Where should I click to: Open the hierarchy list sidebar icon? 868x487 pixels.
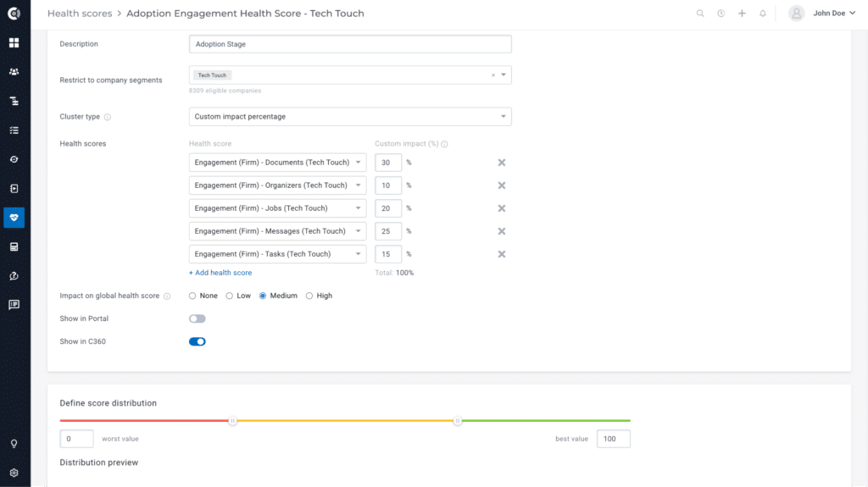click(14, 102)
